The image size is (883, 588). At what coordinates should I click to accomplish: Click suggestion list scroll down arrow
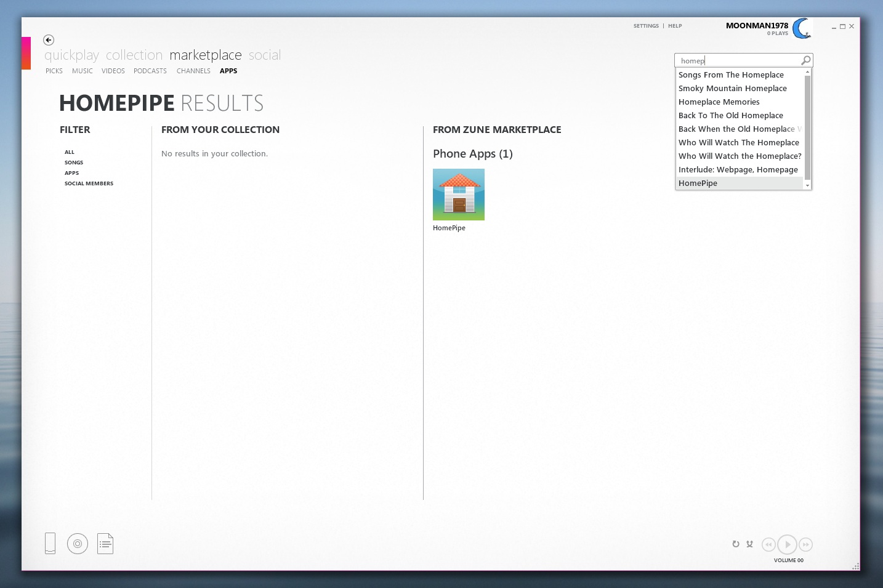click(x=807, y=185)
